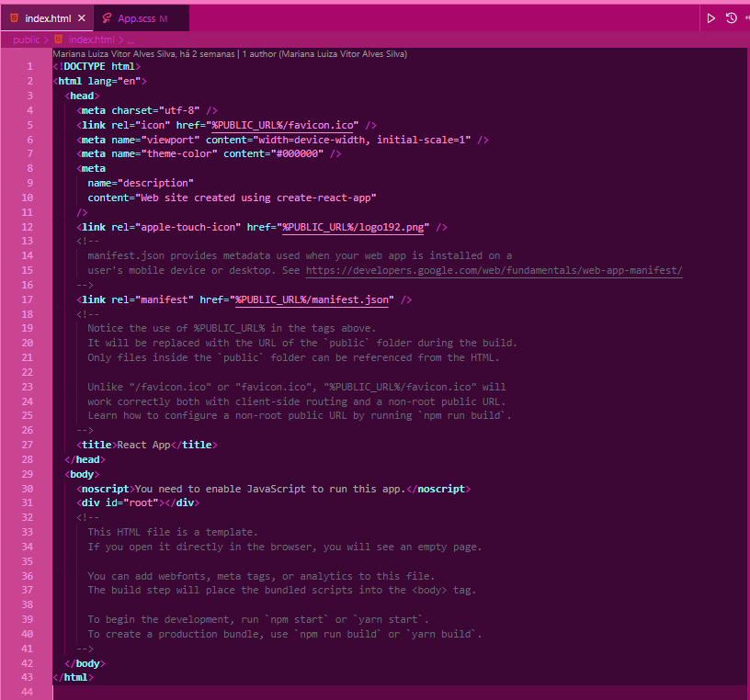Click the closing '</body>' tag
Image resolution: width=750 pixels, height=700 pixels.
[85, 663]
